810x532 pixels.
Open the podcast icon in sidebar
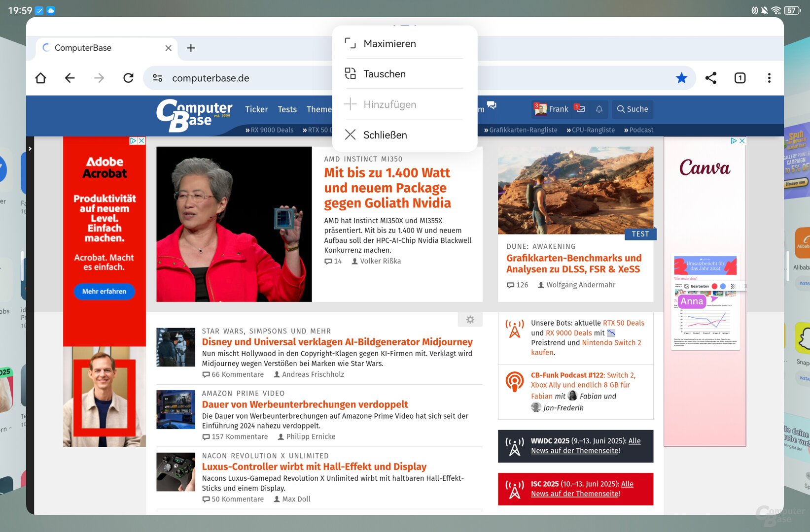pos(514,382)
